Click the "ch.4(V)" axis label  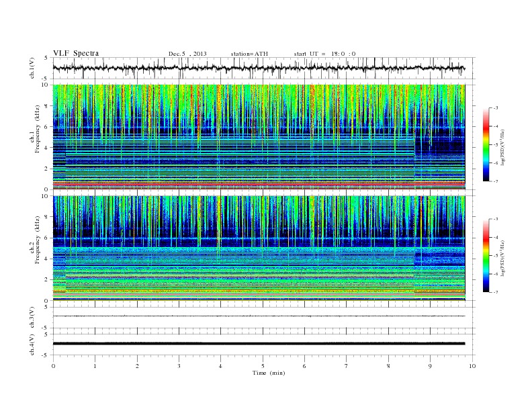point(32,345)
